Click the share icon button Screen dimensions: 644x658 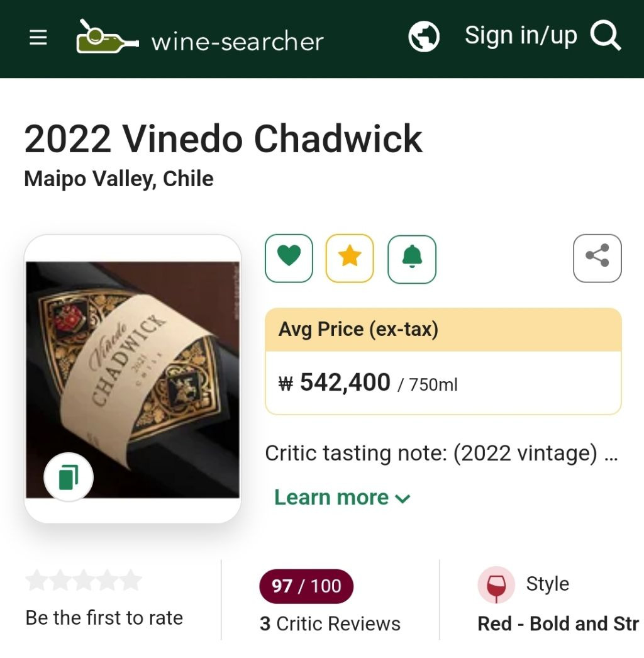pyautogui.click(x=597, y=258)
